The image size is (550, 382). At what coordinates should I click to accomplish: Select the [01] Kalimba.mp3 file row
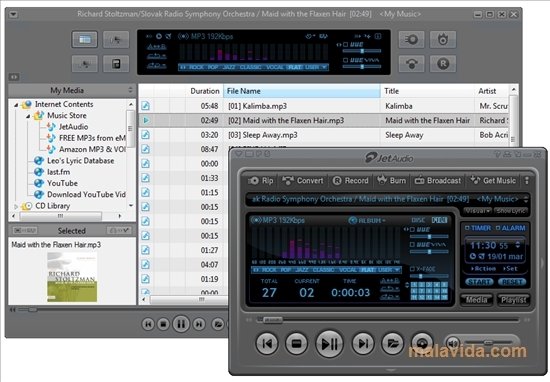point(324,106)
